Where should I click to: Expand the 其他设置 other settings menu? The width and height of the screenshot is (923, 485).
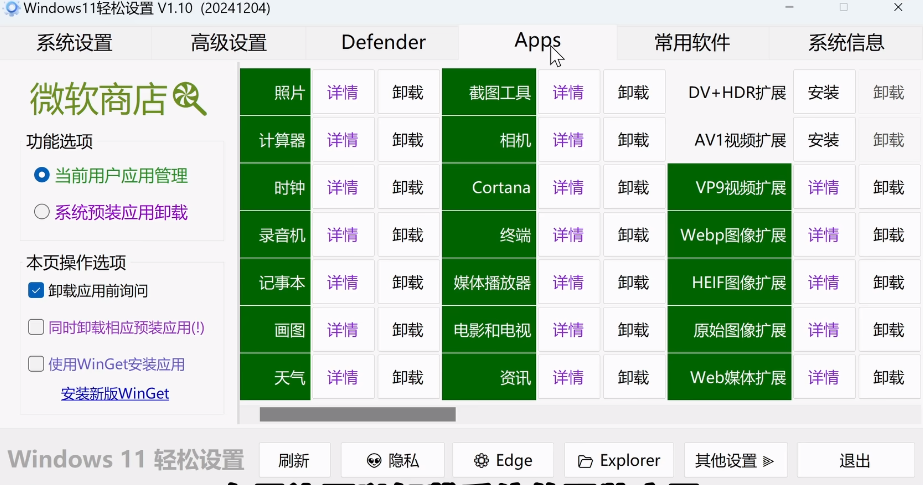click(x=735, y=460)
